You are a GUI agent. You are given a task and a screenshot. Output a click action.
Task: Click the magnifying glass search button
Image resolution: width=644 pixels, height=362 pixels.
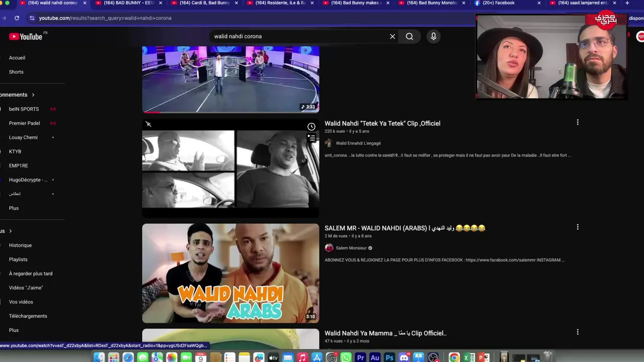pos(410,36)
